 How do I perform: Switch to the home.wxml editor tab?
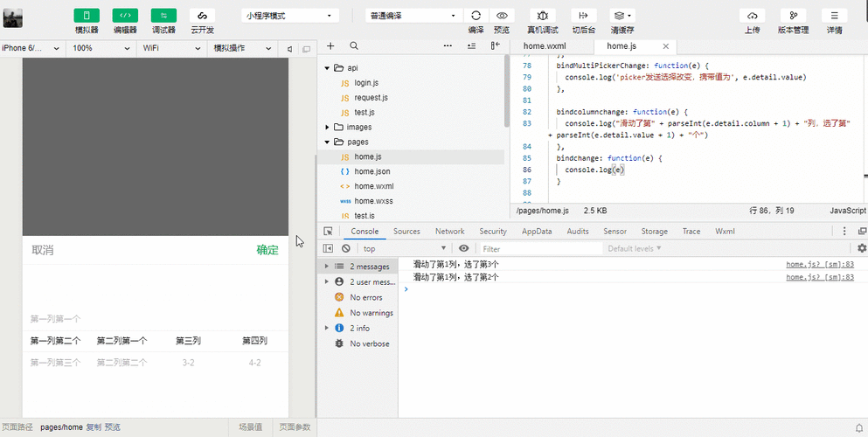(x=545, y=46)
